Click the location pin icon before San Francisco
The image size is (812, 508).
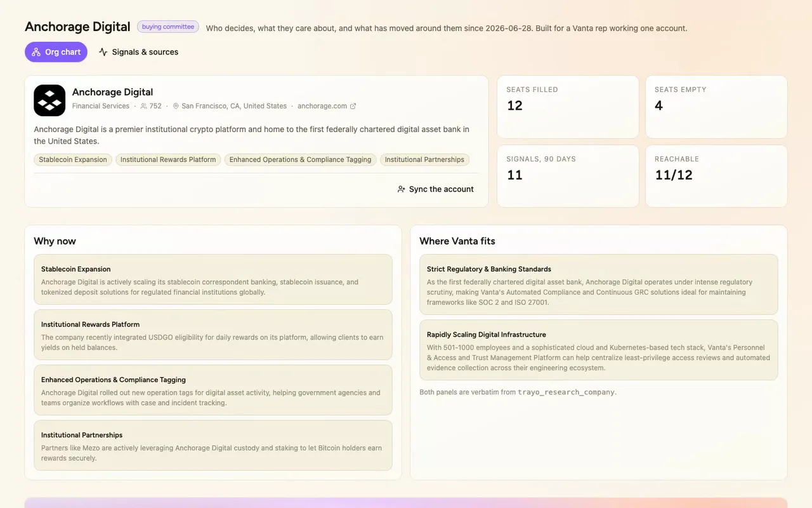(x=176, y=106)
